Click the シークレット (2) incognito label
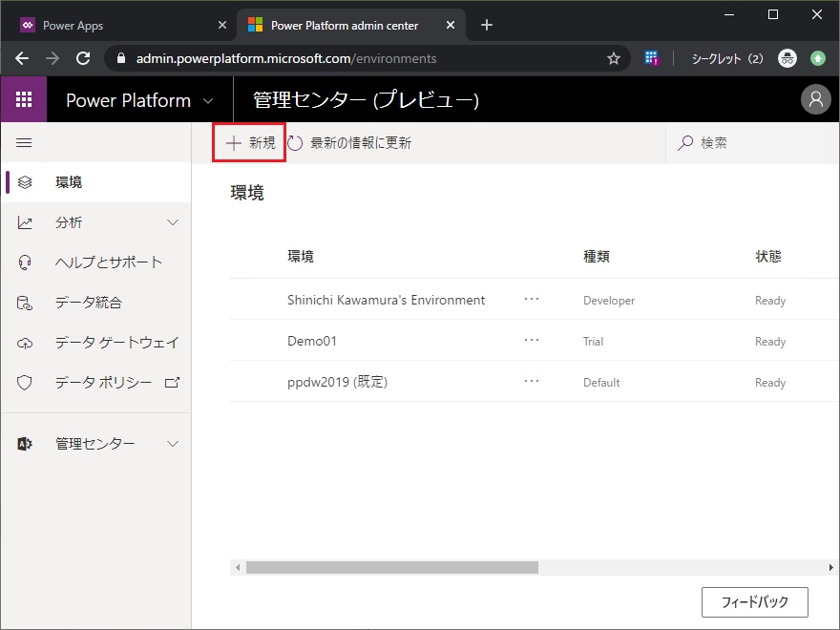 727,58
